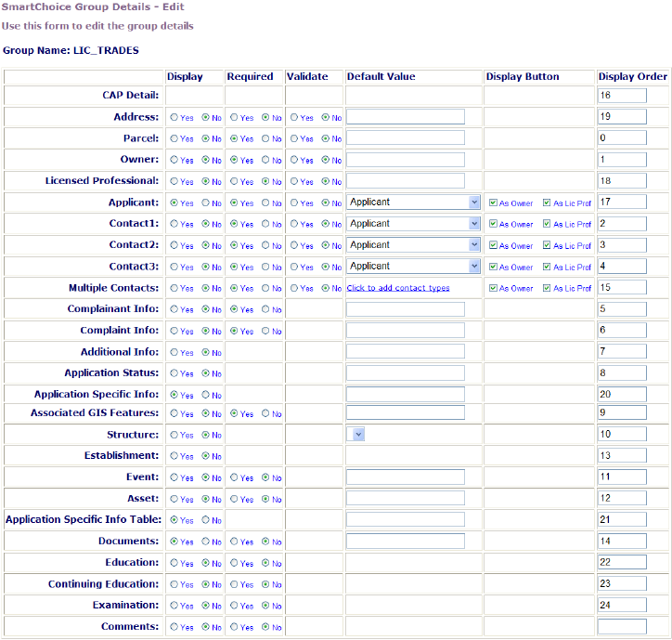Click Multiple Contacts display order field
The image size is (672, 640).
622,287
